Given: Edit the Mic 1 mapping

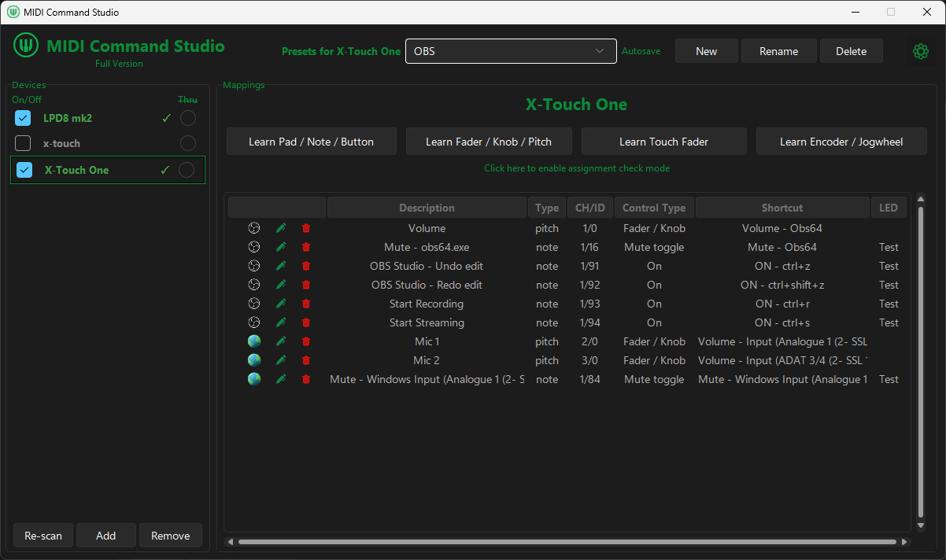Looking at the screenshot, I should 281,341.
